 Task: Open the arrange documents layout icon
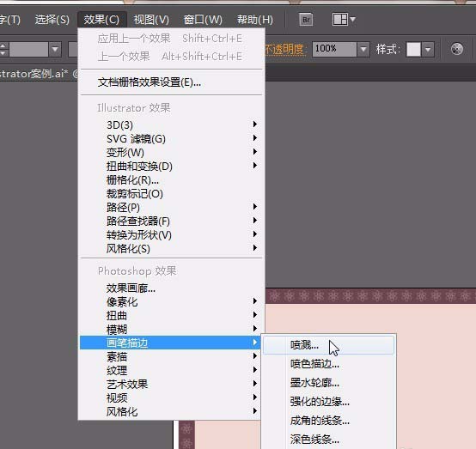pos(344,20)
